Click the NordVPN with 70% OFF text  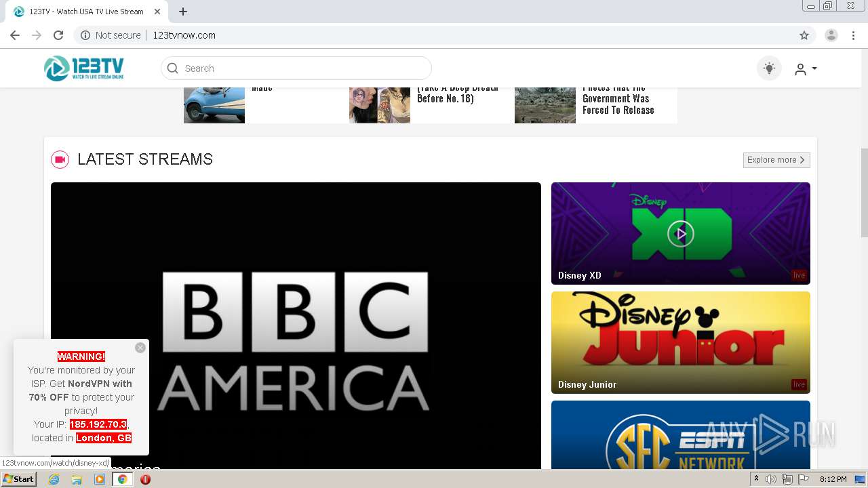[81, 390]
